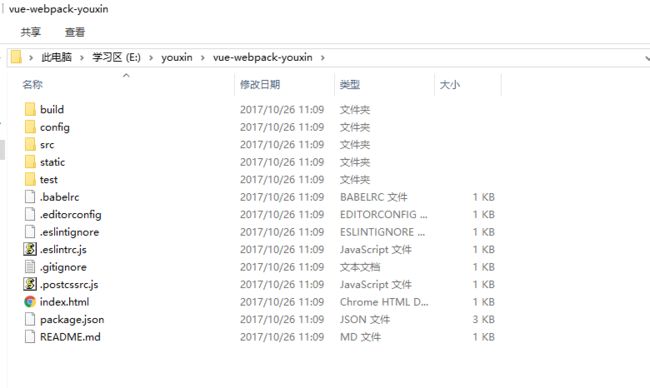650x388 pixels.
Task: Select the test folder name
Action: (x=49, y=179)
